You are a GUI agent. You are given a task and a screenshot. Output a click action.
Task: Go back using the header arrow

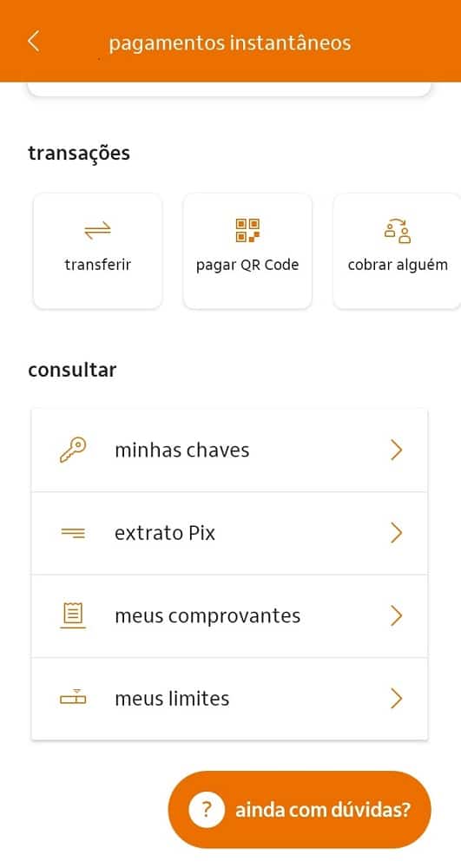click(34, 42)
